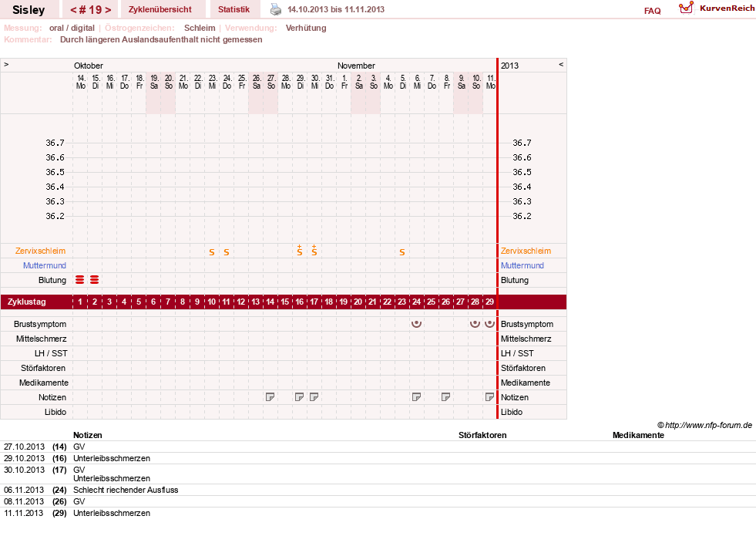This screenshot has height=553, width=756.
Task: Click the left > chart scroll arrow
Action: 6,64
